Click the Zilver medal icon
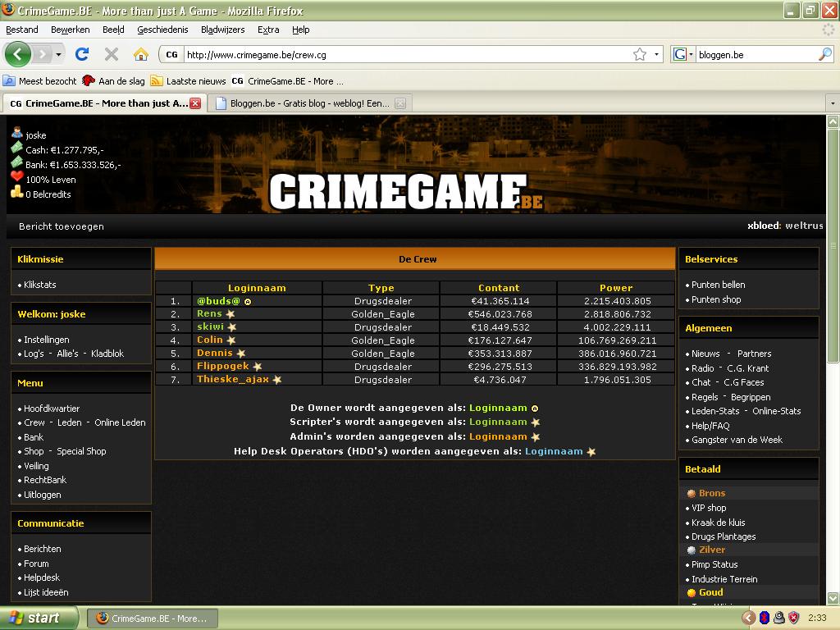 (691, 550)
